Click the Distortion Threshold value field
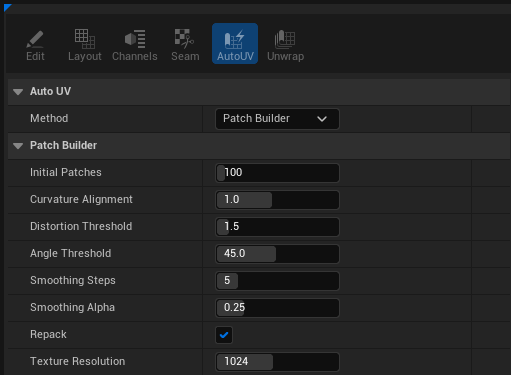511x375 pixels. click(277, 227)
